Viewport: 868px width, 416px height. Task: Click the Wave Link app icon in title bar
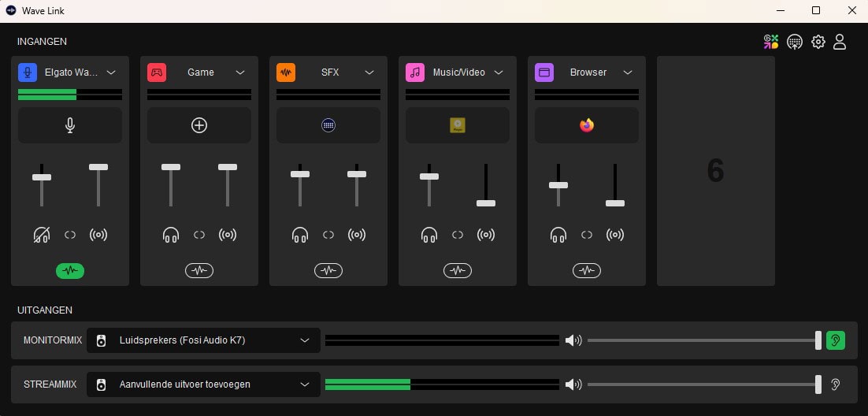pos(11,10)
